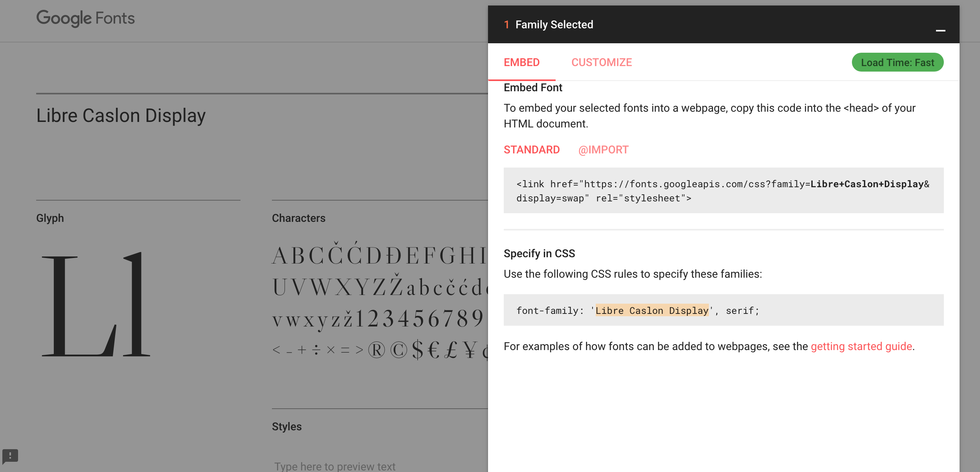
Task: Click the Libre Caslon Display page title
Action: (x=121, y=116)
